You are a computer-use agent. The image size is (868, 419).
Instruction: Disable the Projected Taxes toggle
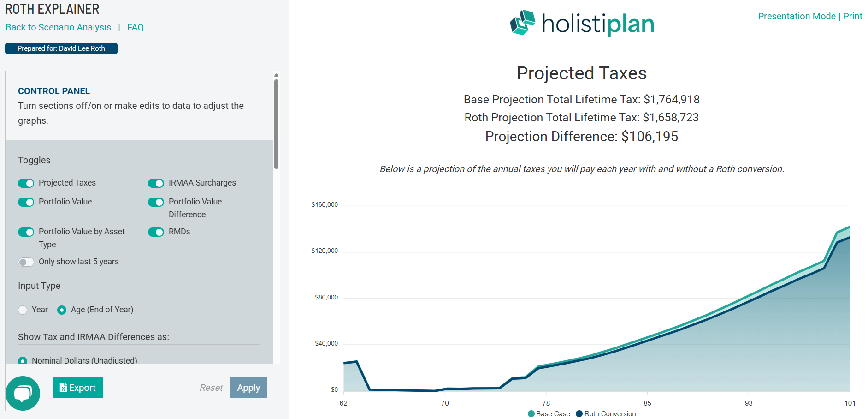pyautogui.click(x=26, y=183)
